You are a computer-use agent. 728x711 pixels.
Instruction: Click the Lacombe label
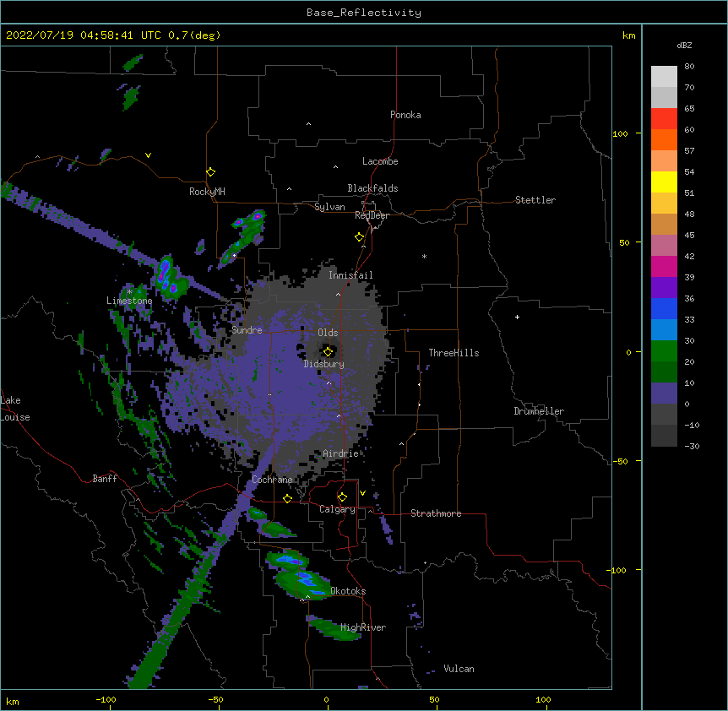pos(380,161)
